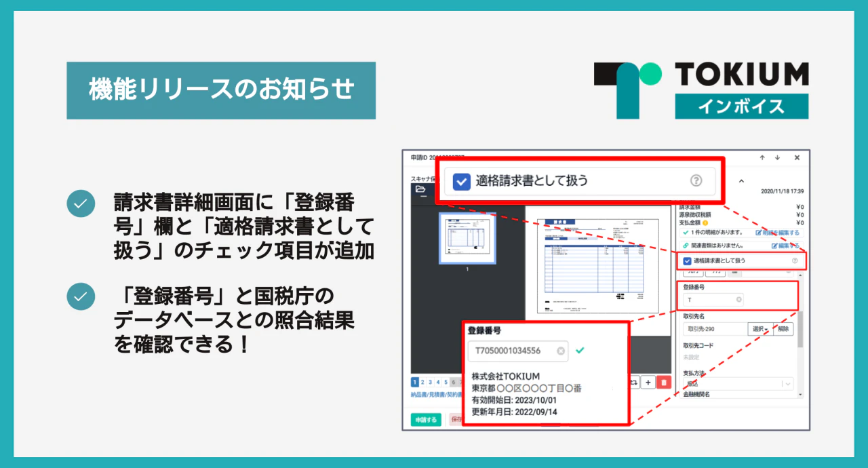Click the 更新年月日: 2022/09/14 text
The width and height of the screenshot is (868, 468).
(x=515, y=412)
